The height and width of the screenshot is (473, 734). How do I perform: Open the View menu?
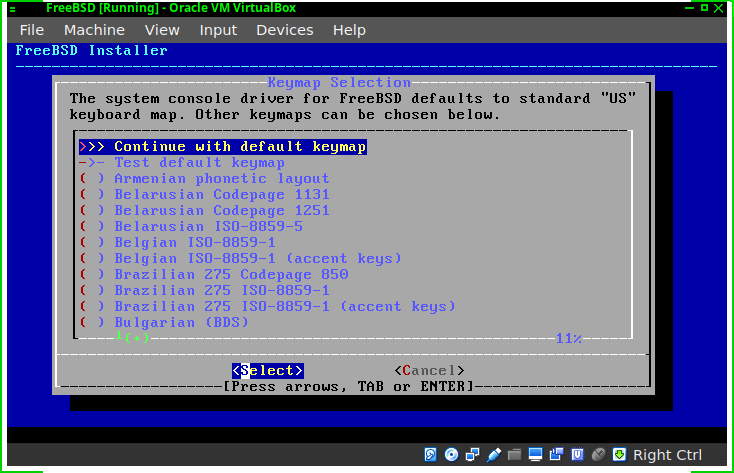162,30
